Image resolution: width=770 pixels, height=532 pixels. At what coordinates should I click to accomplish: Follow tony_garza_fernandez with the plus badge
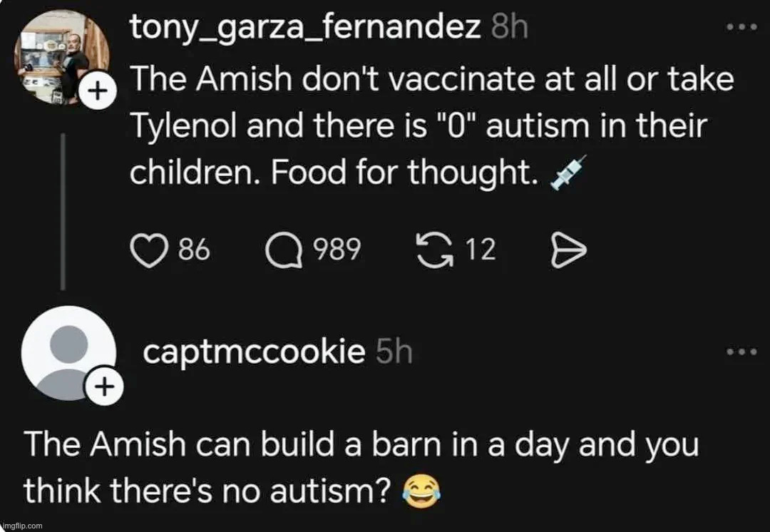tap(98, 90)
